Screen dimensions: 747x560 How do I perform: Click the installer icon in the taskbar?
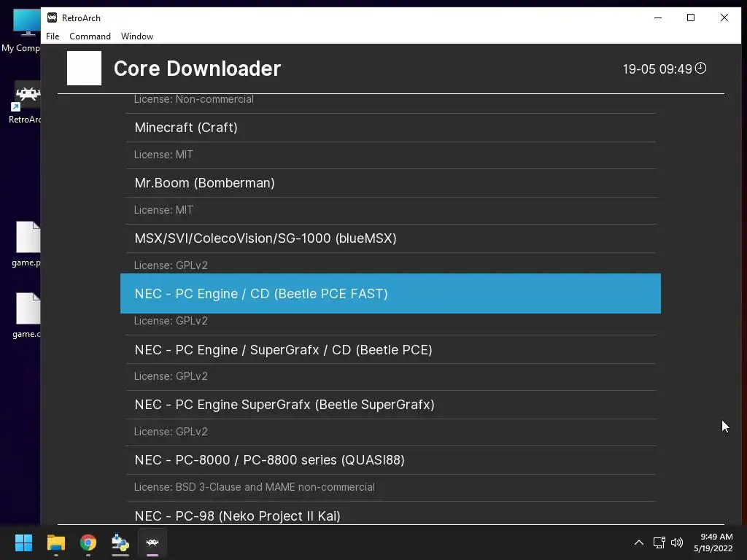click(120, 542)
